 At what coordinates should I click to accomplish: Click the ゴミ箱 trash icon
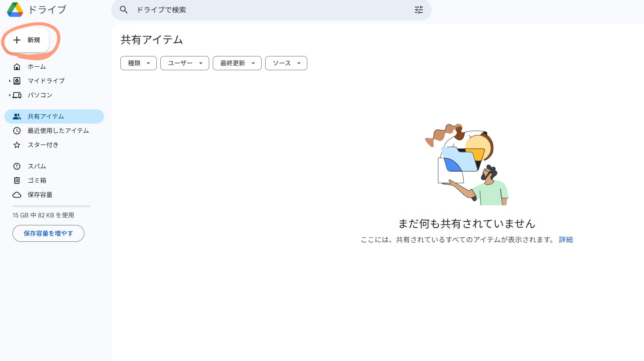[x=17, y=180]
